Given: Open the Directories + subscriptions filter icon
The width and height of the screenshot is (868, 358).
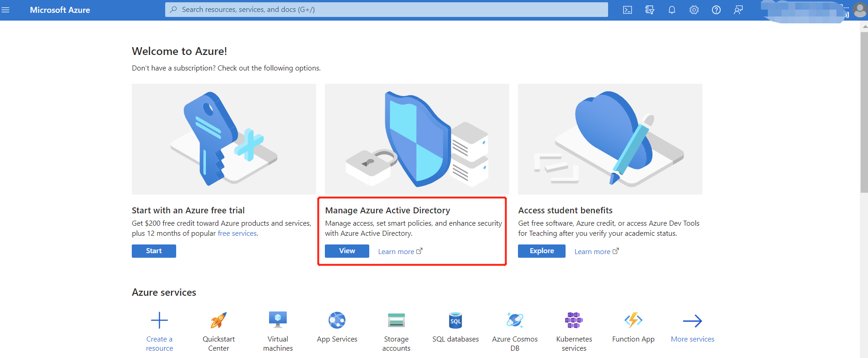Looking at the screenshot, I should [649, 10].
